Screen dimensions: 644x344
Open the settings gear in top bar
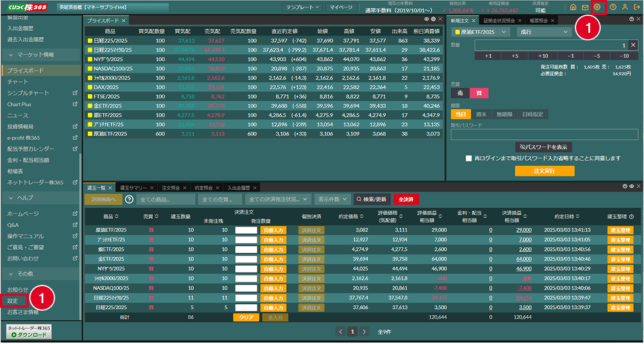coord(598,7)
